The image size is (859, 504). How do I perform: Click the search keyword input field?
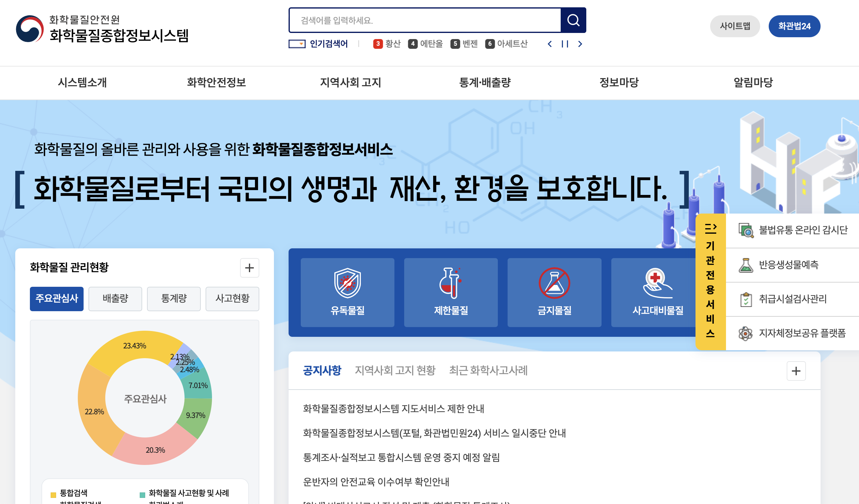click(425, 20)
